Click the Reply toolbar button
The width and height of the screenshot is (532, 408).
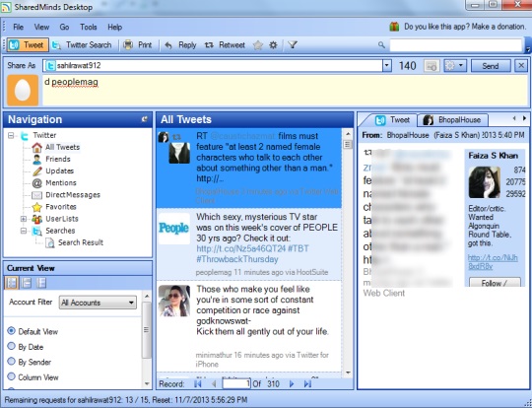[x=180, y=44]
